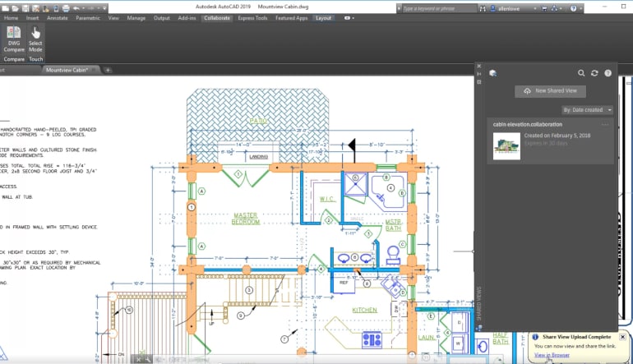
Task: Click the W.I.C. label in the floor plan
Action: click(327, 199)
